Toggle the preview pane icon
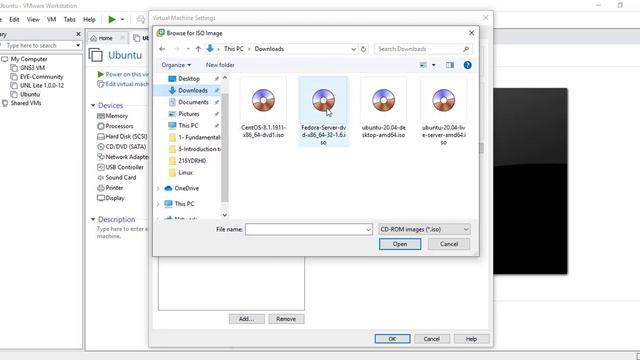 450,65
